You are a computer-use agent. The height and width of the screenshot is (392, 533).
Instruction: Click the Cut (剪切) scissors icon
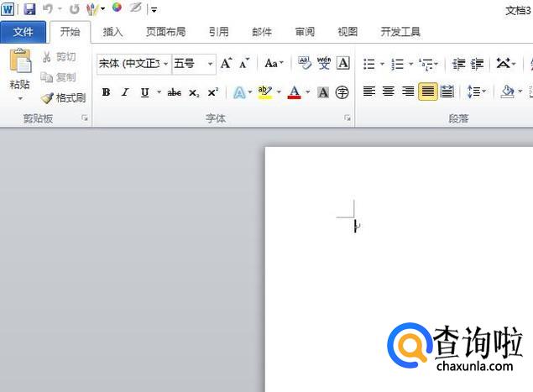pos(46,57)
